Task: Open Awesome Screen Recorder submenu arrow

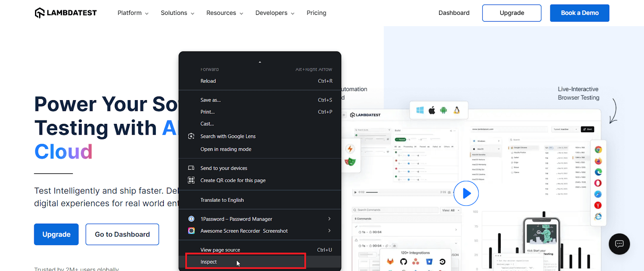Action: coord(329,231)
